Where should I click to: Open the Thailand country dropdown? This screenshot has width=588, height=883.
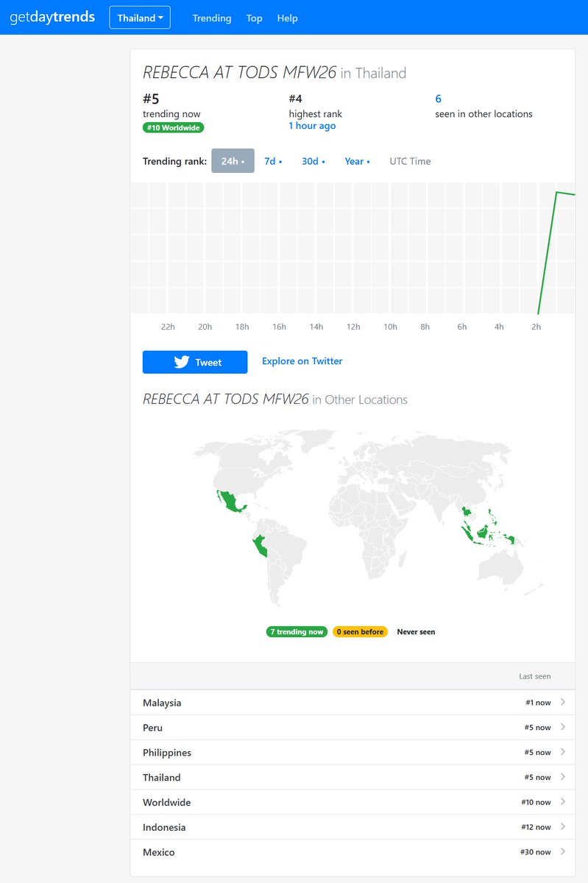pyautogui.click(x=140, y=18)
